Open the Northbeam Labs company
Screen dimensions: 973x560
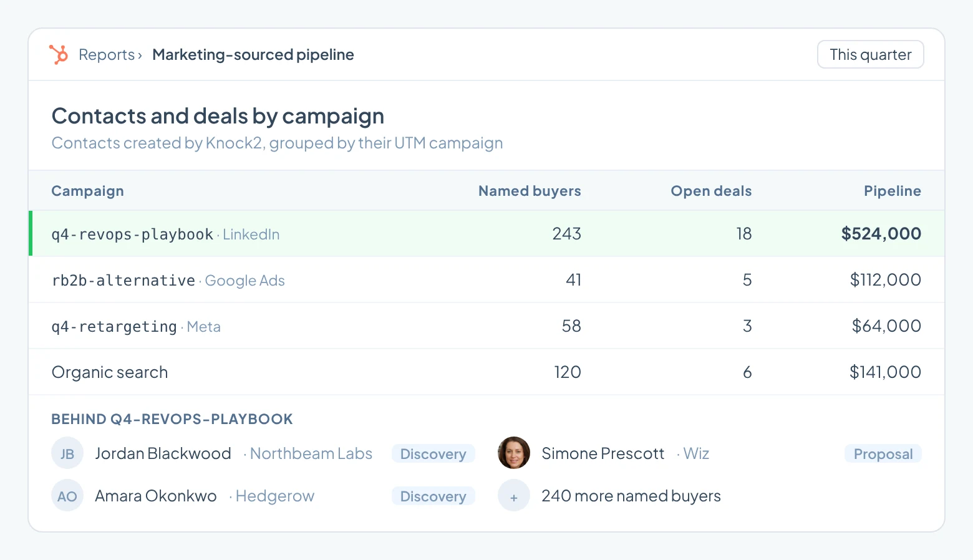click(x=311, y=453)
